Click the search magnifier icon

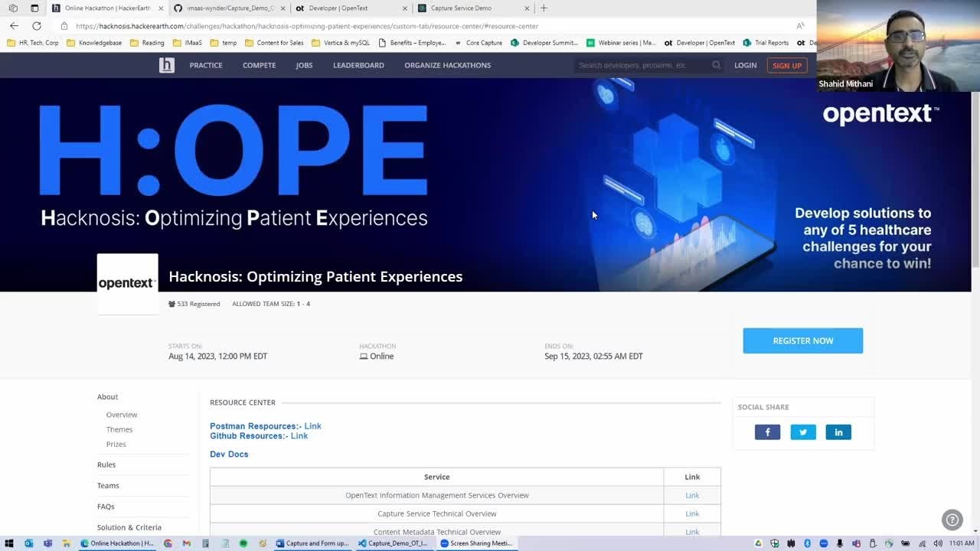coord(717,65)
